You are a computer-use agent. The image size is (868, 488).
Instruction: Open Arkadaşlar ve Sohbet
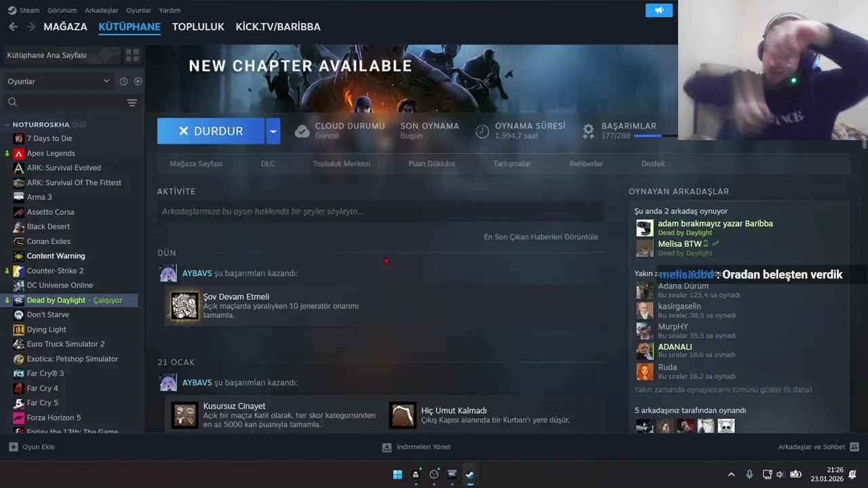pos(818,447)
